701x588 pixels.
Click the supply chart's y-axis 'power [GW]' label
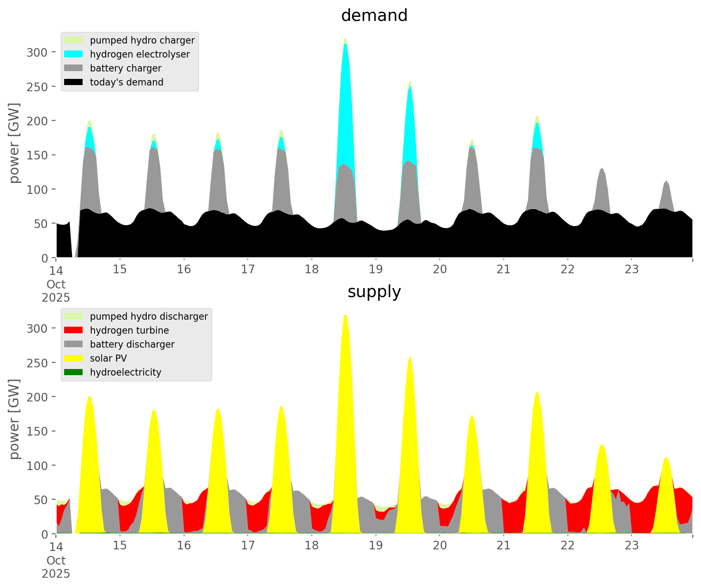[x=14, y=419]
